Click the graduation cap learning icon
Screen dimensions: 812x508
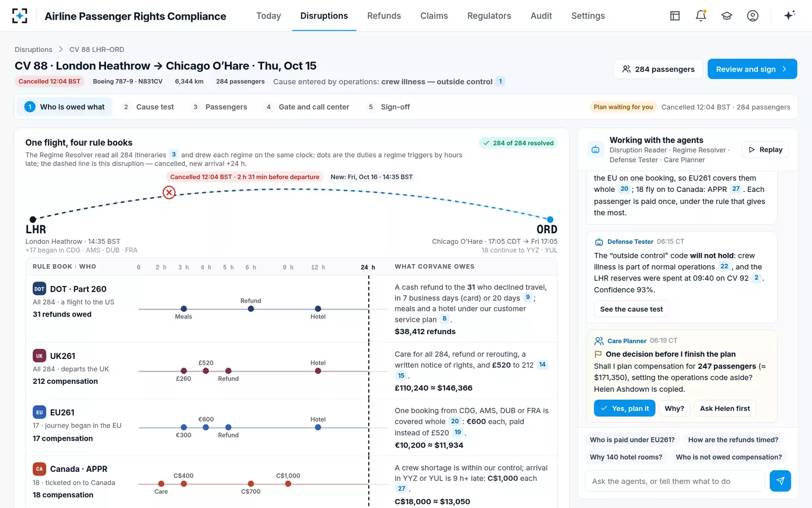[727, 16]
